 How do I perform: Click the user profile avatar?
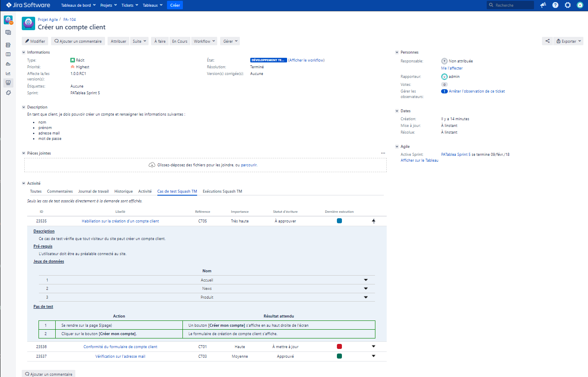tap(580, 5)
